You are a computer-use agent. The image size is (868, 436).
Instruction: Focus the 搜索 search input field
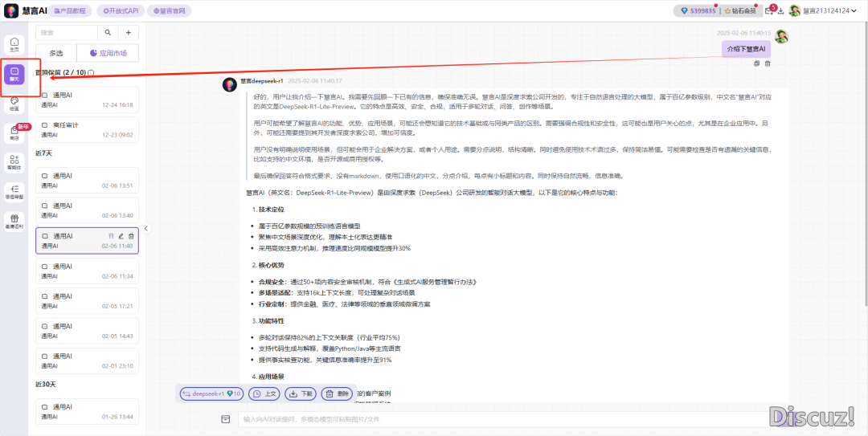coord(67,33)
